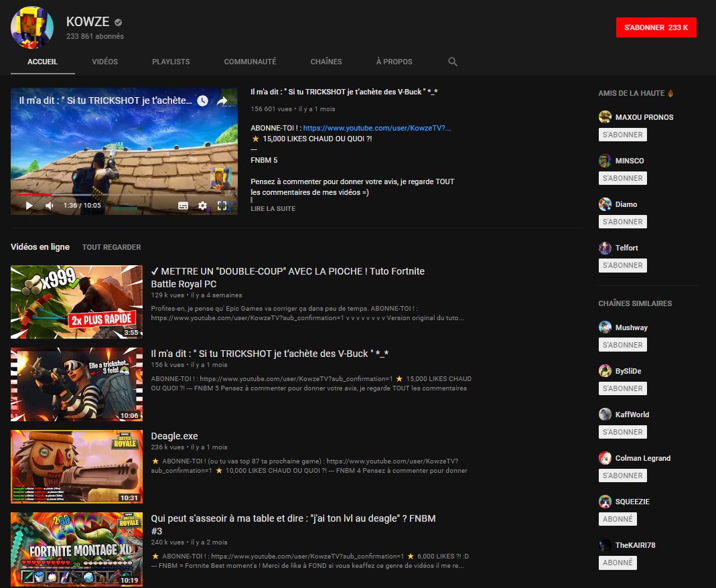Open the channel search magnifier icon
Image resolution: width=716 pixels, height=588 pixels.
pyautogui.click(x=453, y=62)
